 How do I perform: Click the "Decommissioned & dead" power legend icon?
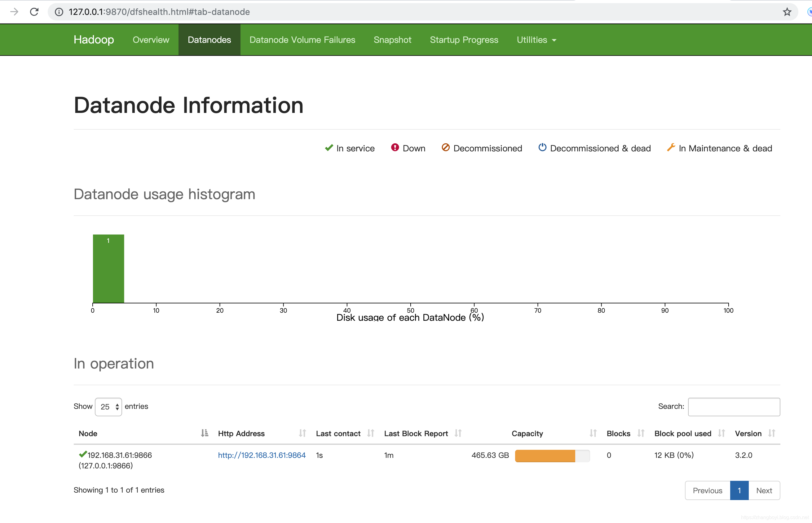[x=542, y=147]
